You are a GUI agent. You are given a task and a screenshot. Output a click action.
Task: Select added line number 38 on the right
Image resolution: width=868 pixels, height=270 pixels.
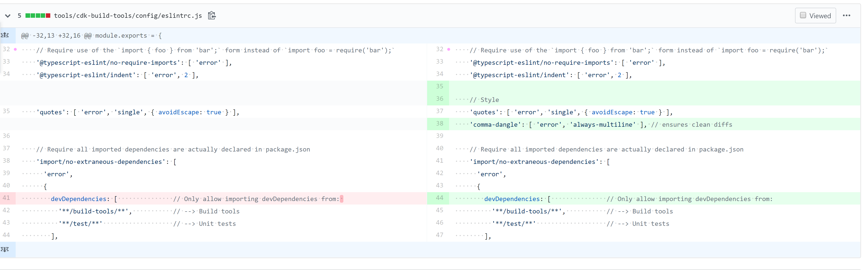pos(439,124)
